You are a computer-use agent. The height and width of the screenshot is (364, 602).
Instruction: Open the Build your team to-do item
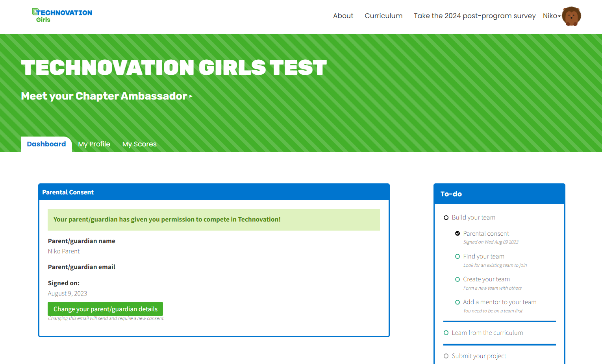click(473, 217)
